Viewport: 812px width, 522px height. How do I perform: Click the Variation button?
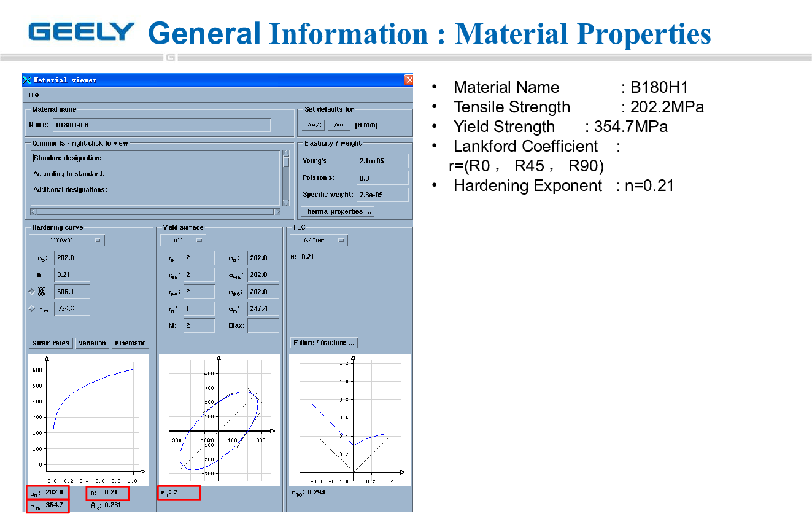click(x=92, y=343)
